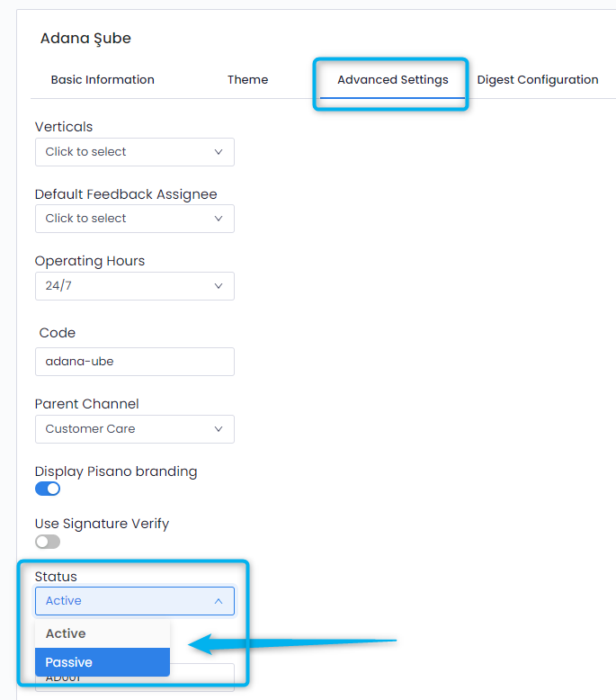Choose the Passive option in Status list
The image size is (616, 700).
tap(102, 662)
